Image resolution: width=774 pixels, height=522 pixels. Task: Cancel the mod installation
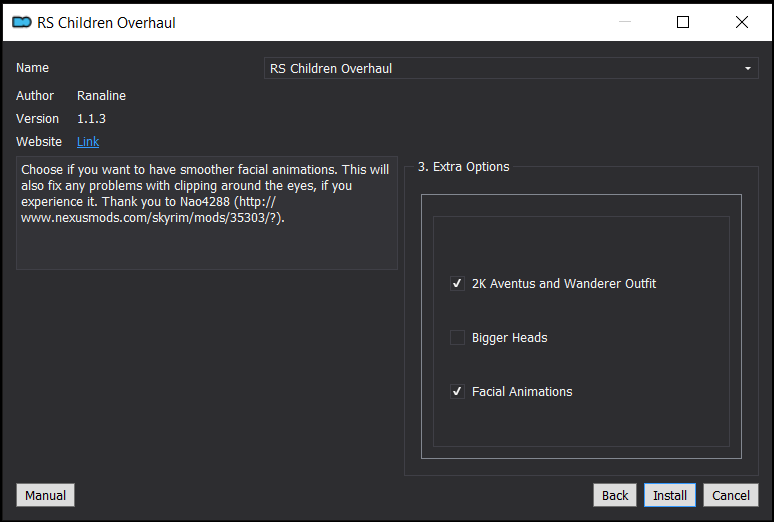tap(731, 495)
